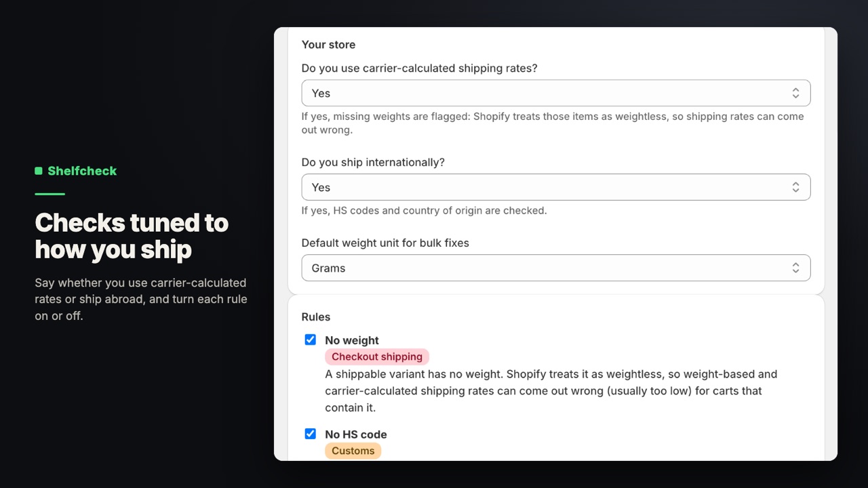Click the Shelfcheck brand name
868x488 pixels.
click(82, 171)
